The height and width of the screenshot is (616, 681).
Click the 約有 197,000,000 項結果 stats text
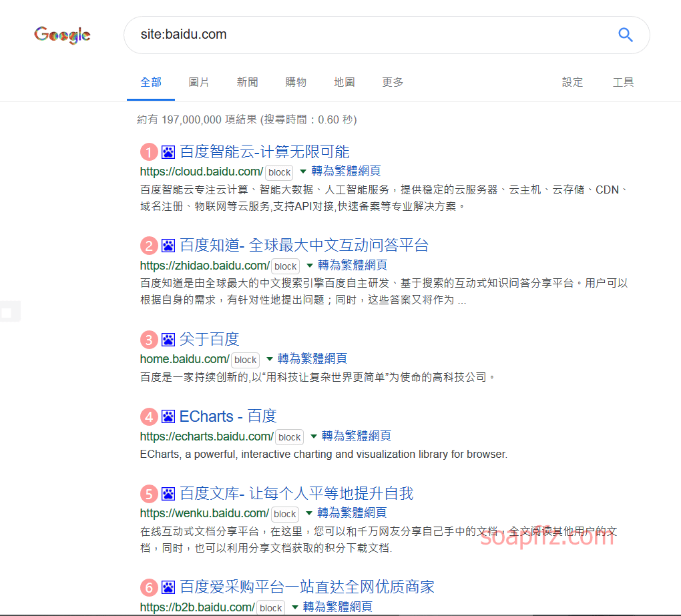pyautogui.click(x=197, y=120)
